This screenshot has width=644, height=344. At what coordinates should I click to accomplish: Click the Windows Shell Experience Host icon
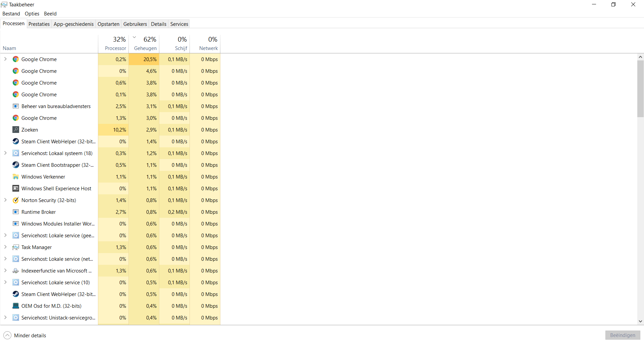[x=16, y=188]
